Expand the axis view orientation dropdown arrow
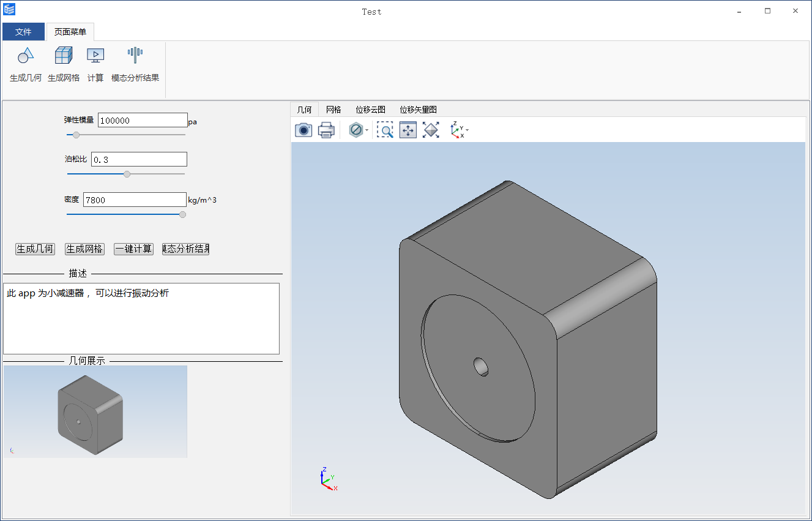The height and width of the screenshot is (521, 812). (x=467, y=130)
